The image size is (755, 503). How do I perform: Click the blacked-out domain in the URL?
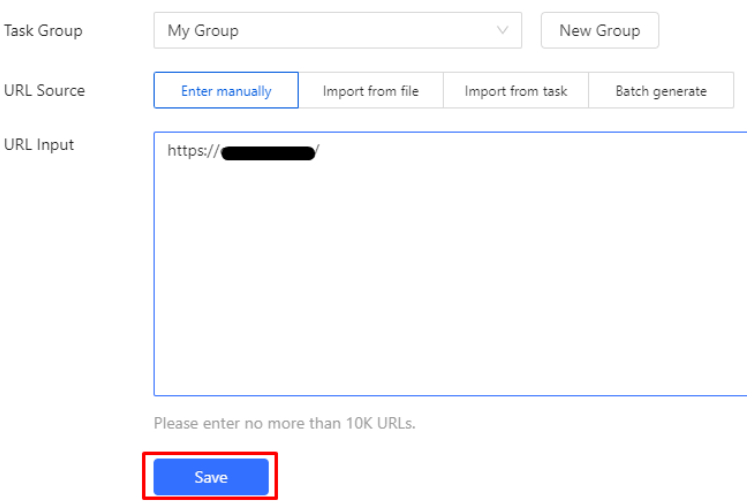(x=267, y=152)
